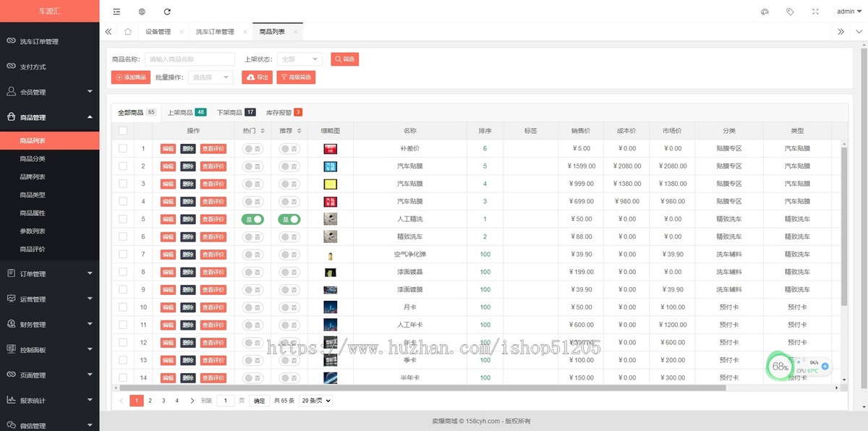Tick the select-all checkbox in table header
The height and width of the screenshot is (431, 868).
[123, 131]
